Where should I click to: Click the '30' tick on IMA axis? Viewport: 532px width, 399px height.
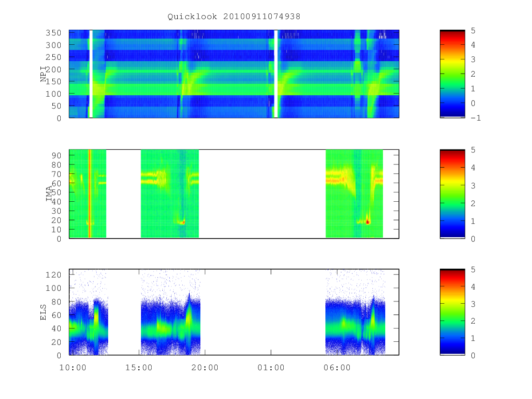pos(56,211)
